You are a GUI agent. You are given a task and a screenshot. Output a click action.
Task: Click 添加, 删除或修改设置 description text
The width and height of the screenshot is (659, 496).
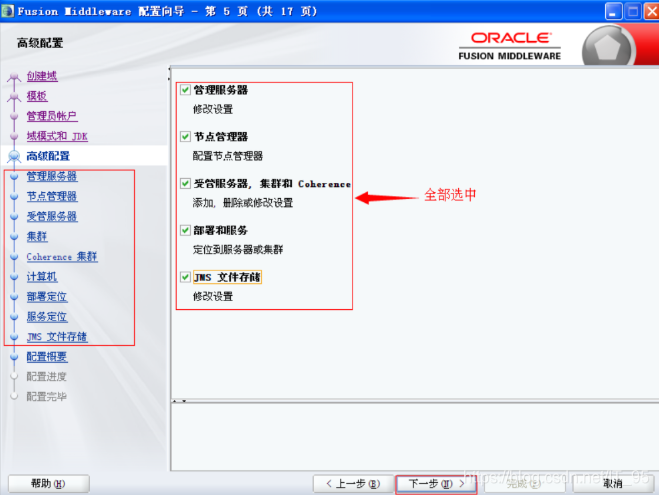(243, 203)
